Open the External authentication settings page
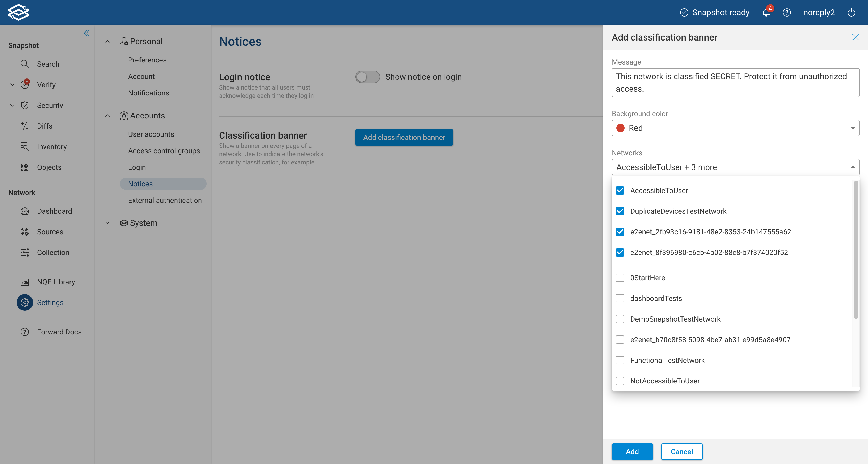The image size is (868, 464). coord(165,200)
